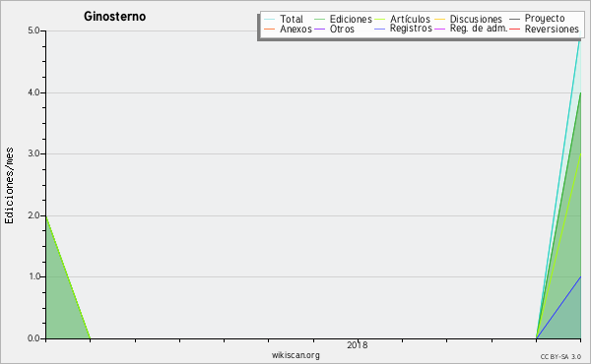Click the green Ediciones legend line swatch
The height and width of the screenshot is (364, 591).
pos(319,19)
